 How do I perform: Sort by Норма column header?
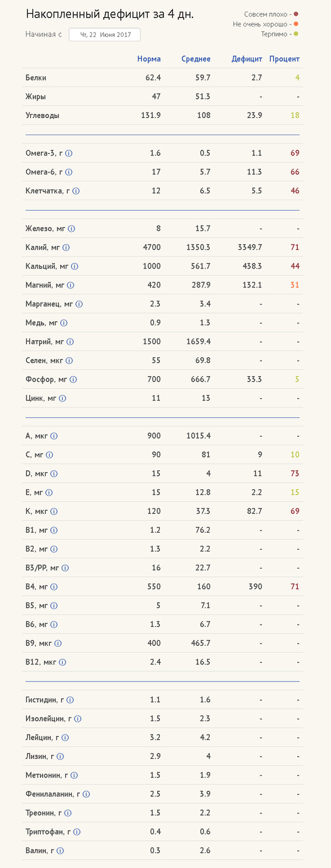click(x=149, y=59)
